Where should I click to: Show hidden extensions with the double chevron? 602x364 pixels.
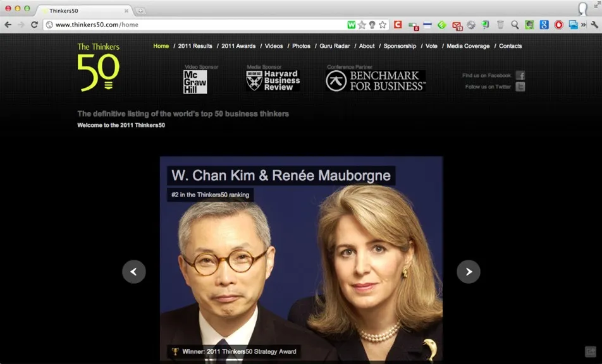point(584,25)
